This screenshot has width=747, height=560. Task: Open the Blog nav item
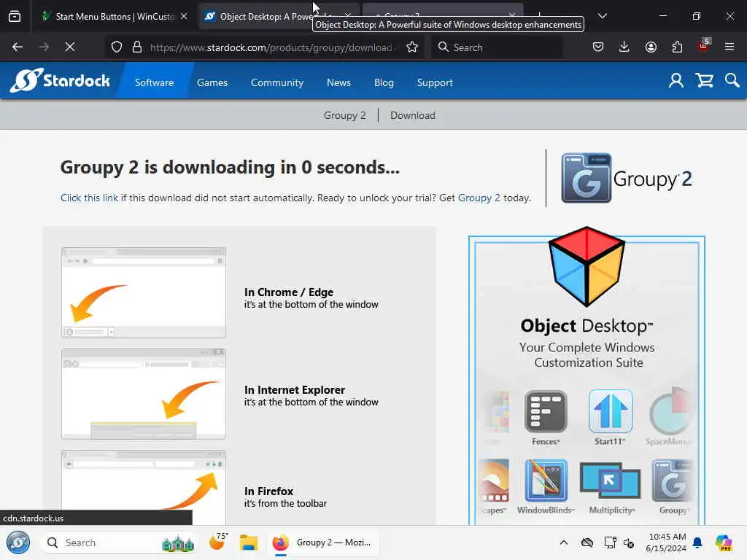click(x=384, y=82)
